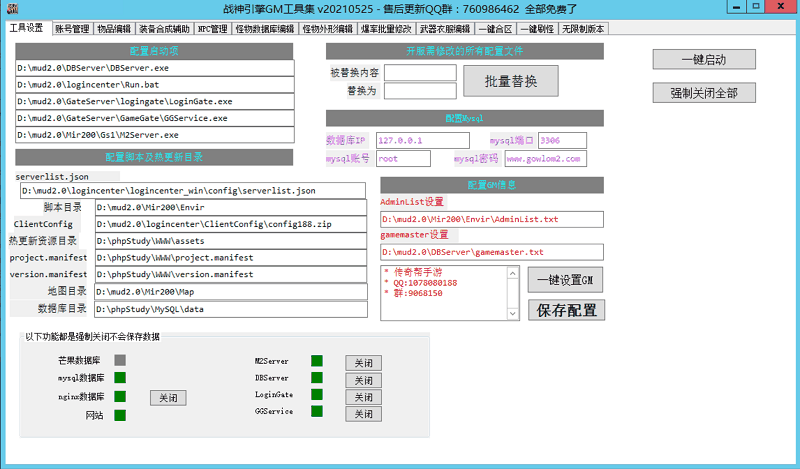Image resolution: width=800 pixels, height=469 pixels.
Task: Click the 数据库目录 path field
Action: tap(231, 309)
